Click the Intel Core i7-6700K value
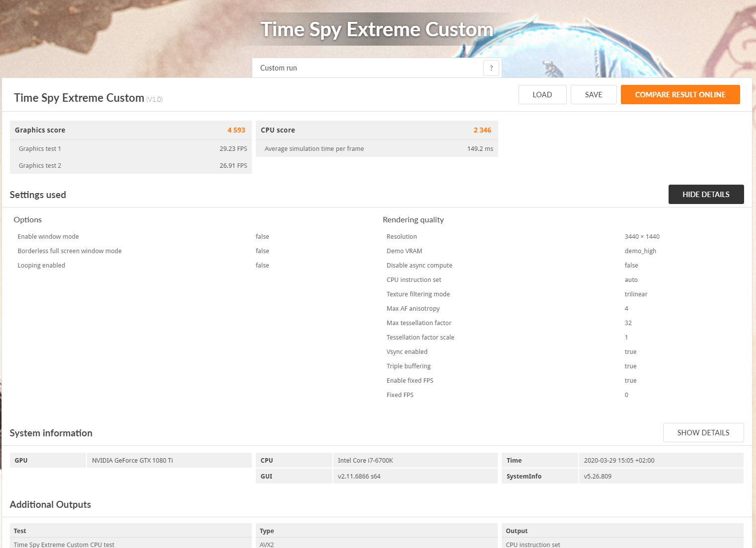756x548 pixels. point(365,461)
